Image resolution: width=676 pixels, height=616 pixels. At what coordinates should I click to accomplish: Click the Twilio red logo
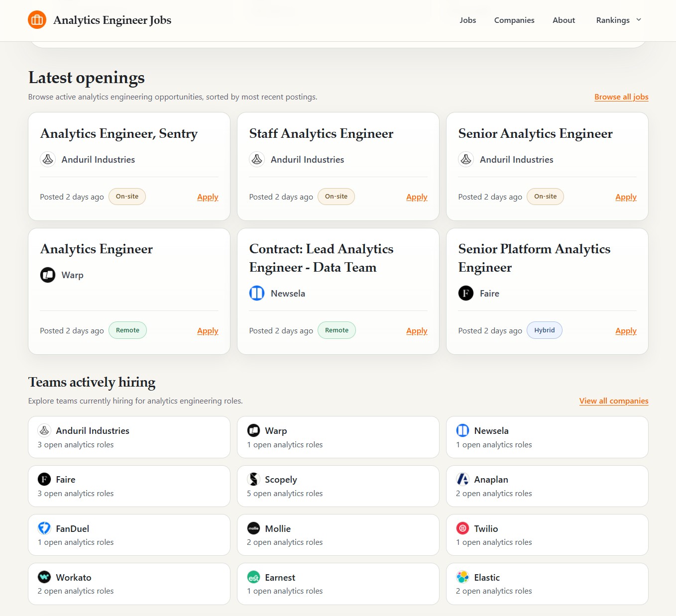click(462, 528)
